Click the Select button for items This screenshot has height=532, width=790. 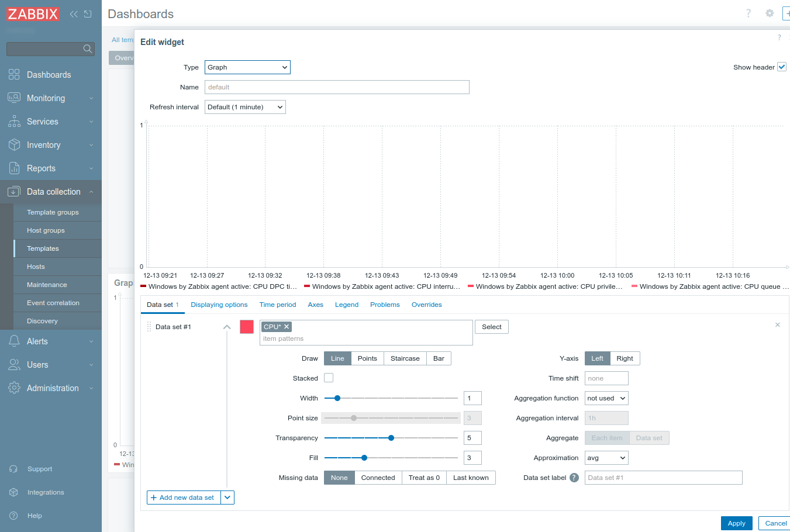click(491, 327)
